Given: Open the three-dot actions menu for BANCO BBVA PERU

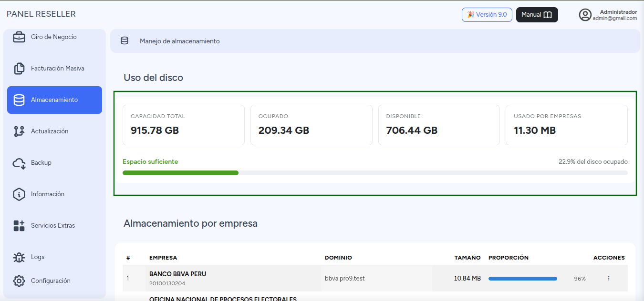Looking at the screenshot, I should (x=609, y=278).
